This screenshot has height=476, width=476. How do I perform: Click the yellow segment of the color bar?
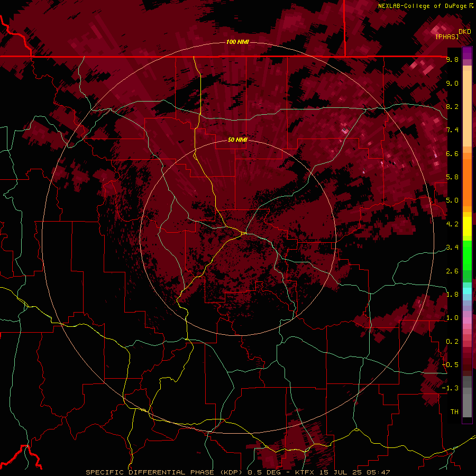467,226
